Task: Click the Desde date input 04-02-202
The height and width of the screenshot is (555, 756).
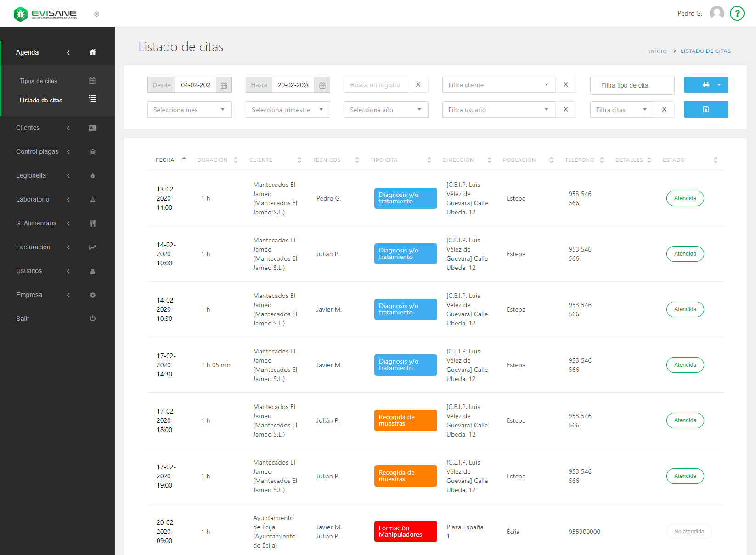Action: [196, 85]
